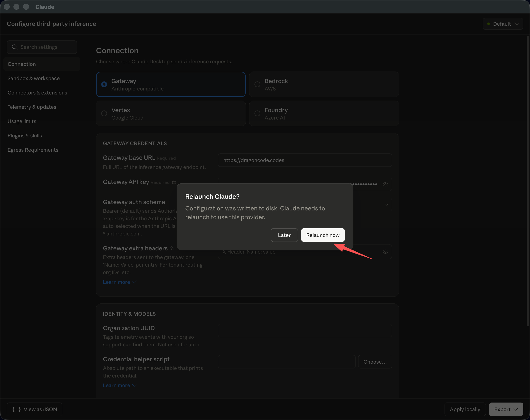This screenshot has width=530, height=420.
Task: Select the Gateway radio option
Action: point(171,84)
